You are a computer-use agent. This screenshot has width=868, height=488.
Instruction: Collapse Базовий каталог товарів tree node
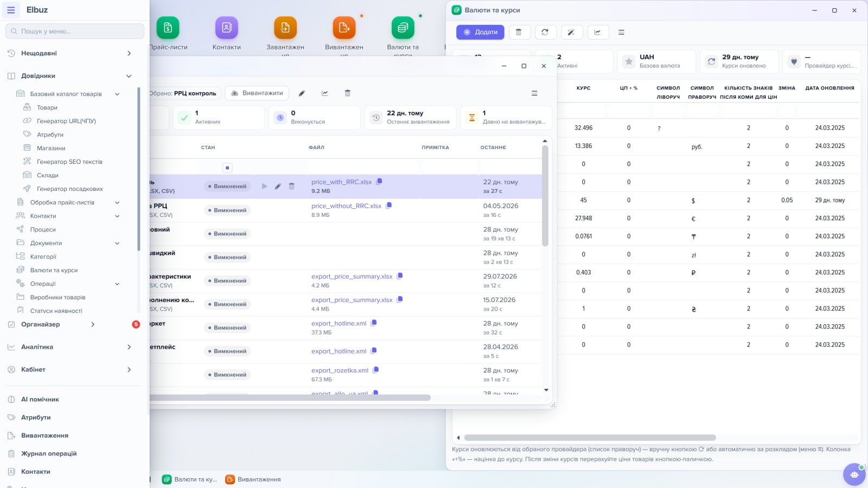pos(117,94)
